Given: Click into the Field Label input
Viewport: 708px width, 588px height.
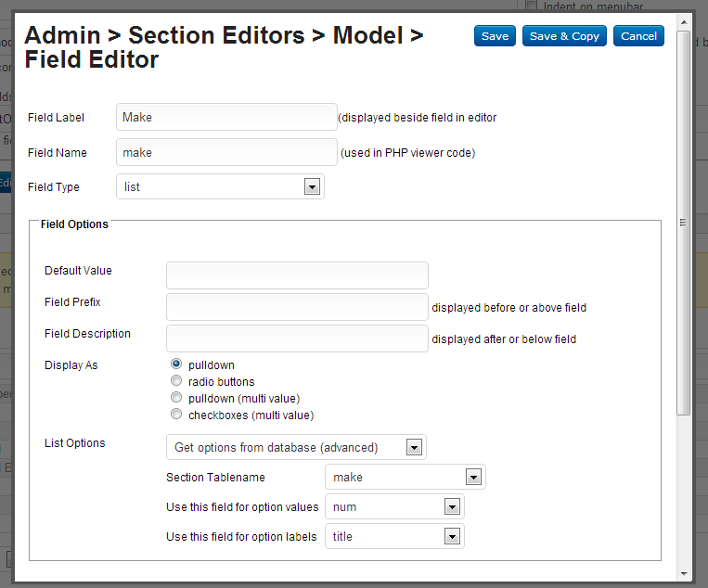Looking at the screenshot, I should coord(226,117).
